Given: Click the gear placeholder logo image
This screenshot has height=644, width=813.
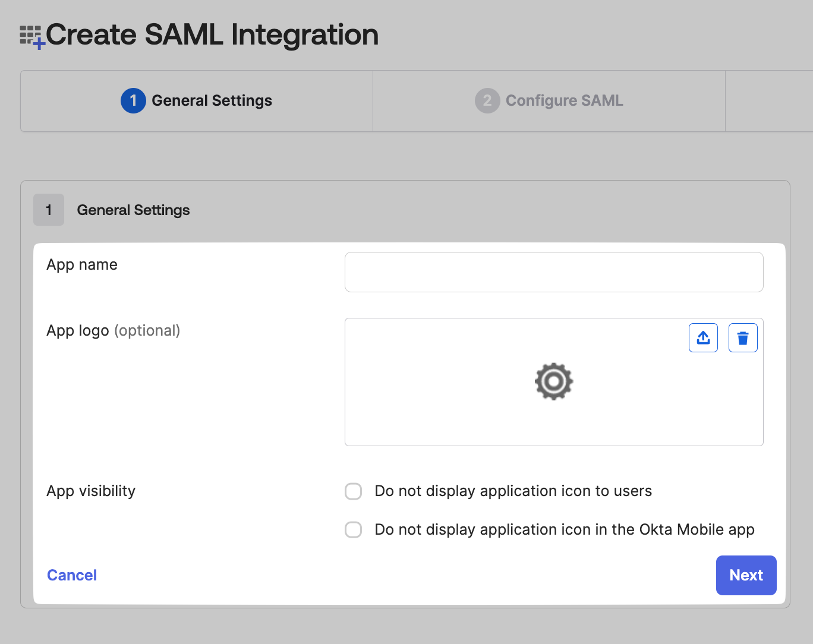Looking at the screenshot, I should 553,381.
